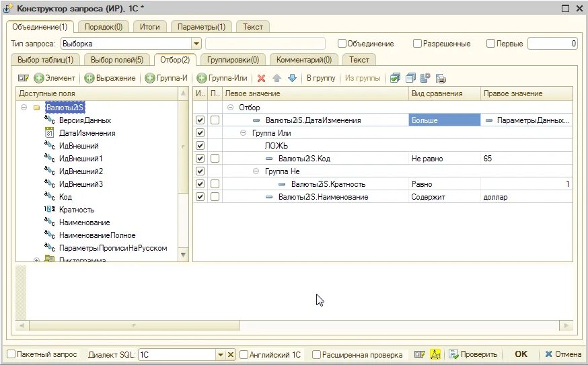Add a Группа-И group
588x365 pixels.
(x=166, y=78)
